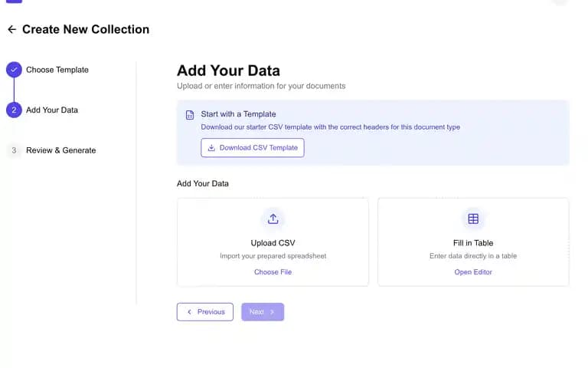Jump to Review & Generate step label
This screenshot has height=368, width=588.
click(x=61, y=150)
